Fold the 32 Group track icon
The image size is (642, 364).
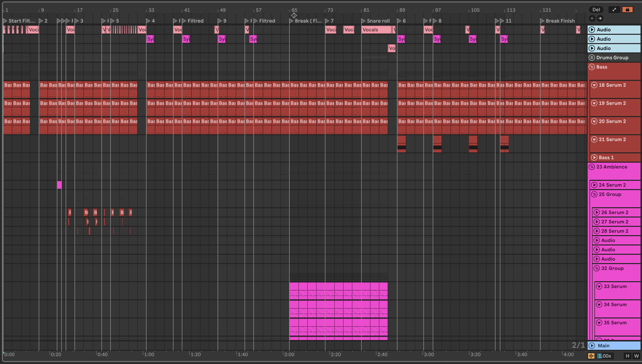click(x=597, y=268)
